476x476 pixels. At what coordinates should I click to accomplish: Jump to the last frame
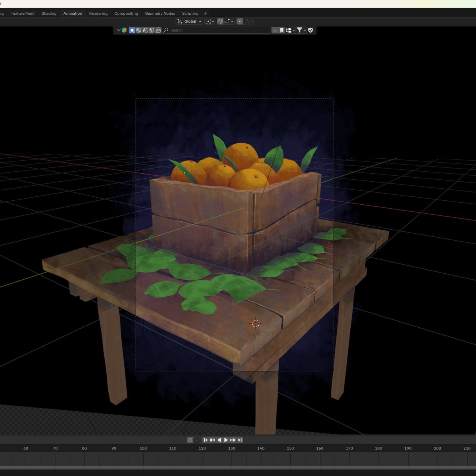tap(240, 440)
